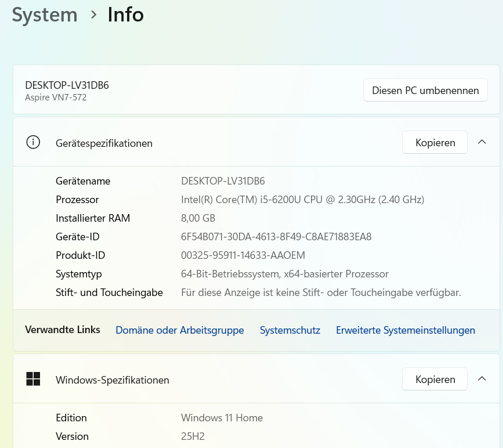This screenshot has height=448, width=503.
Task: Click the Produkt-ID label
Action: point(81,255)
